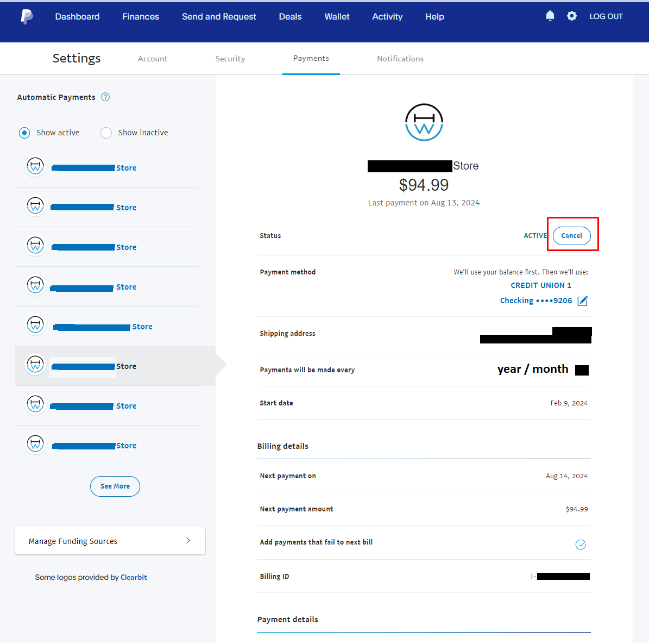
Task: Select the Show active radio button
Action: tap(24, 133)
